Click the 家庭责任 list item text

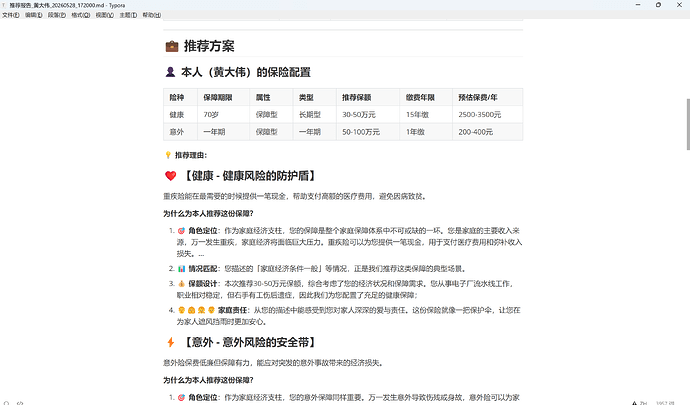(x=349, y=316)
